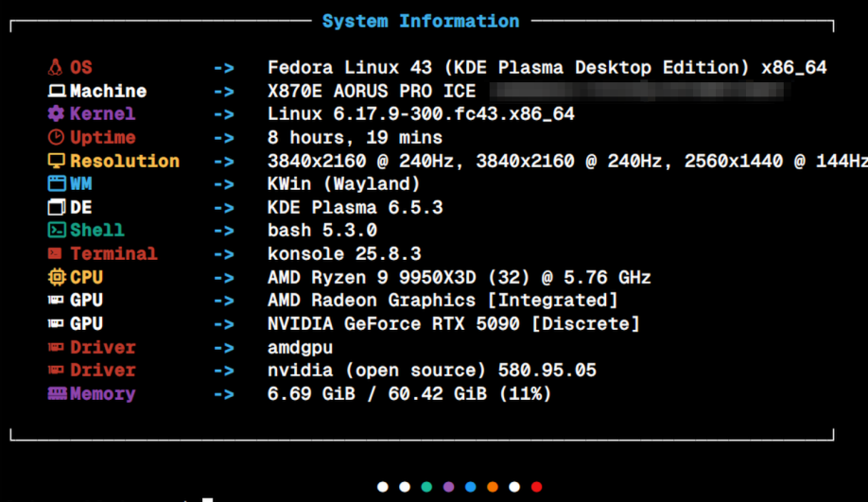Click the yellow CPU label

coord(86,277)
